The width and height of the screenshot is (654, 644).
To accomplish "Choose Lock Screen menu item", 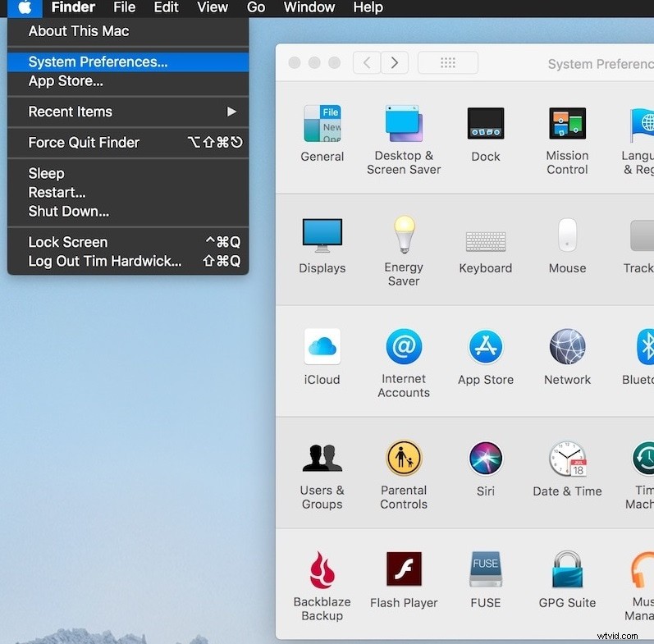I will tap(128, 242).
